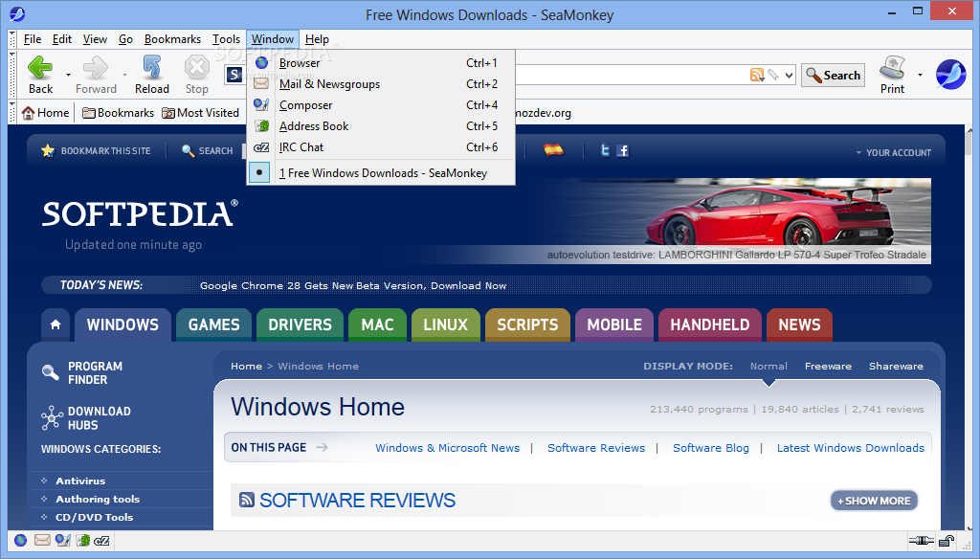Choose Browser in the Window menu

pyautogui.click(x=381, y=63)
